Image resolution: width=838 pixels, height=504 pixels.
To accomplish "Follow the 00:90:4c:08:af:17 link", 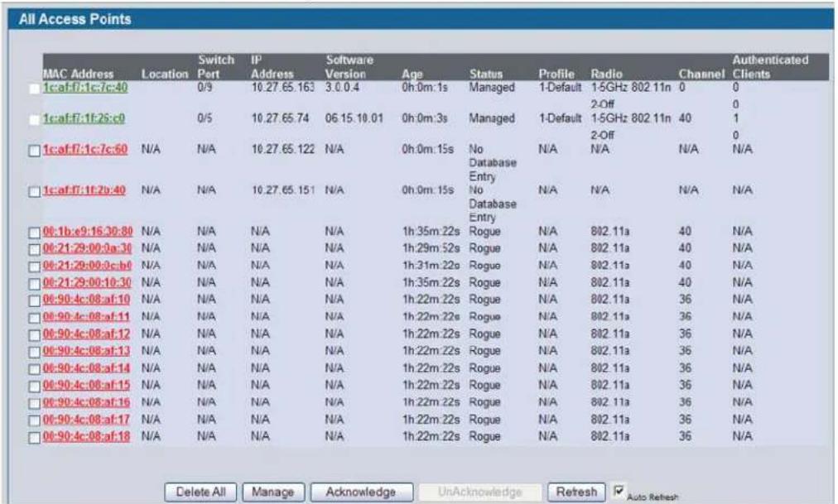I will pos(87,419).
